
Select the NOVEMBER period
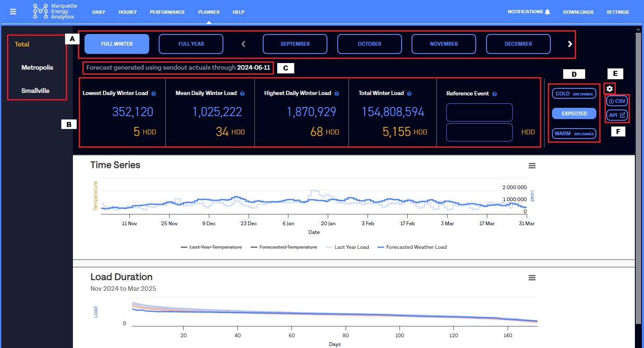tap(444, 44)
